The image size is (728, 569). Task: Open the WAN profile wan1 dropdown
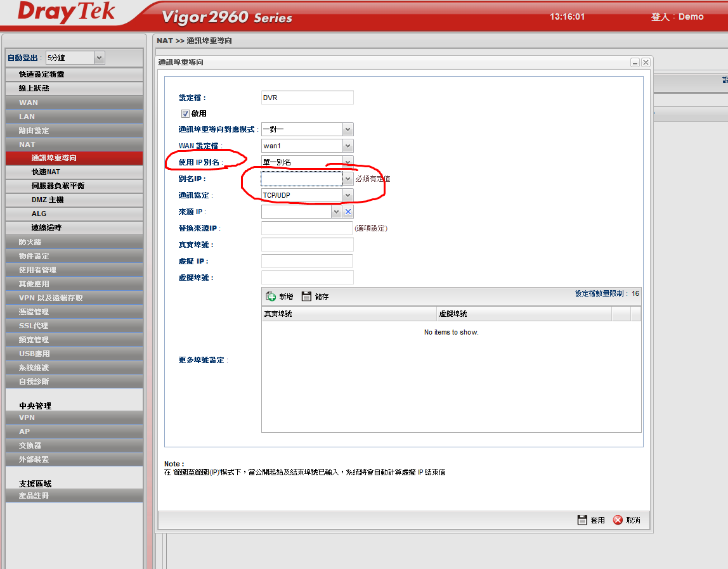348,146
